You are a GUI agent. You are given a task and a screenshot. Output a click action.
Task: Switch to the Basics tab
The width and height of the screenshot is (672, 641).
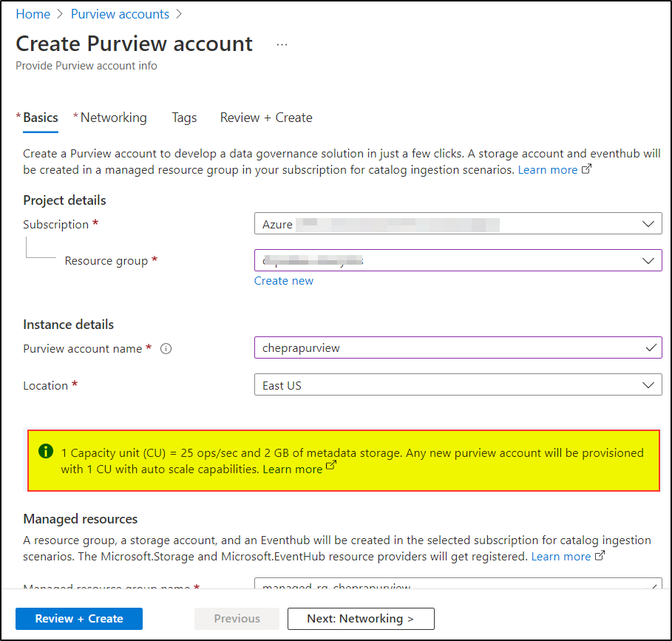[x=40, y=118]
